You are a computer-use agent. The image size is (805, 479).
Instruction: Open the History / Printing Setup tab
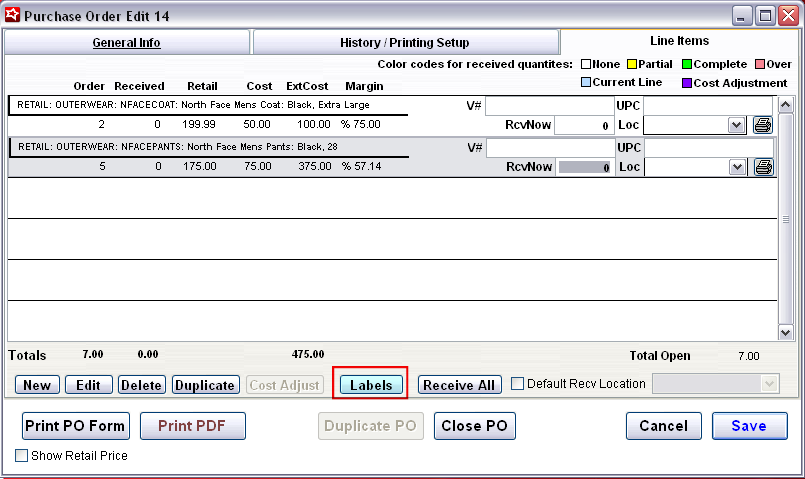(x=405, y=43)
